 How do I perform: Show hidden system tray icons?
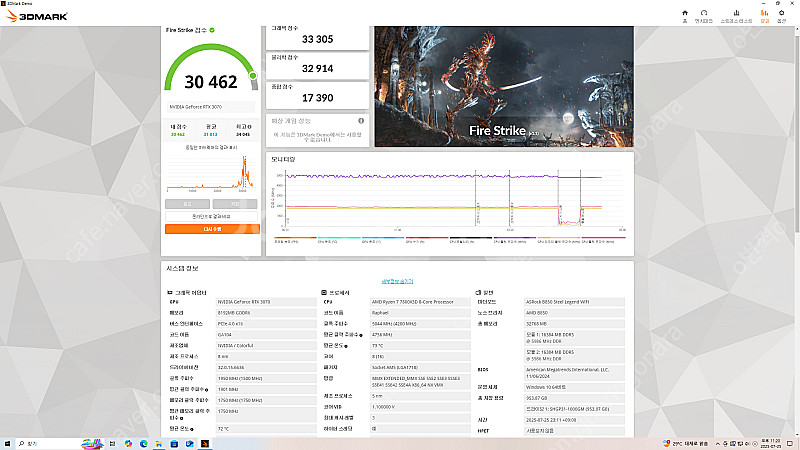[x=718, y=444]
